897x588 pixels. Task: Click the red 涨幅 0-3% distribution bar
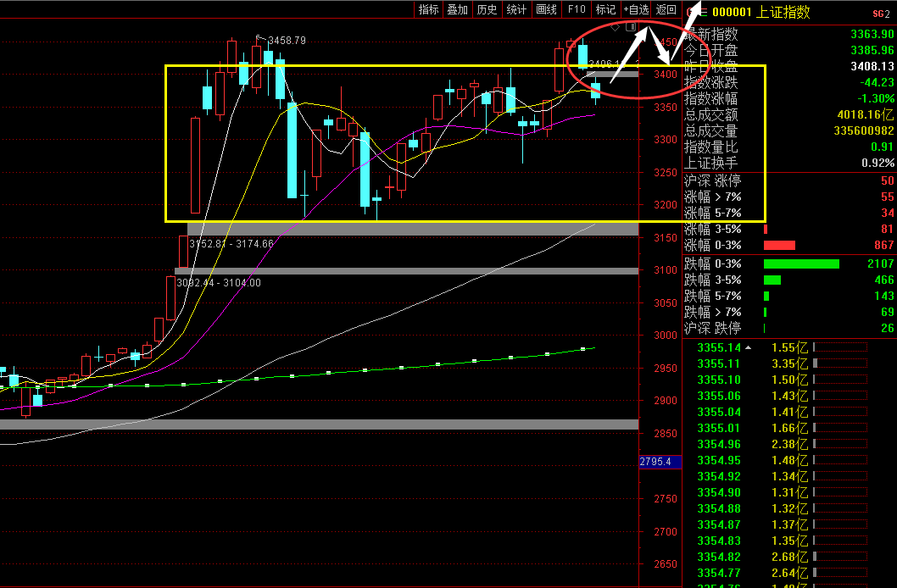click(779, 245)
